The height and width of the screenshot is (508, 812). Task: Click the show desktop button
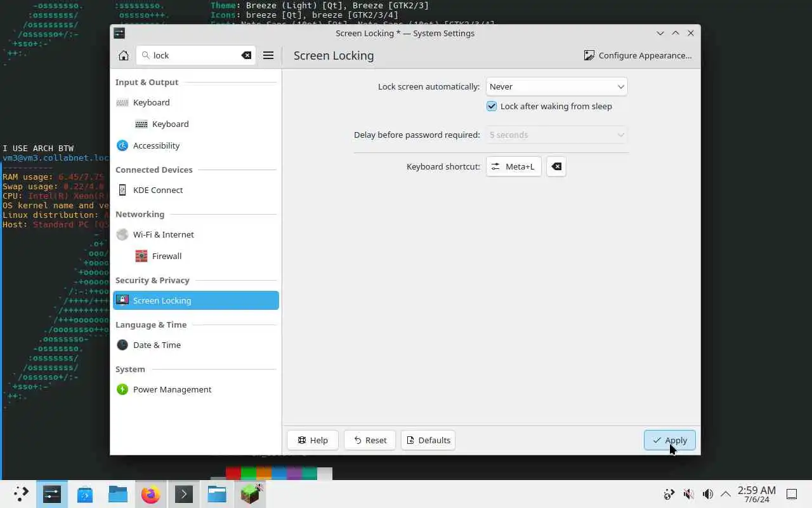click(792, 494)
